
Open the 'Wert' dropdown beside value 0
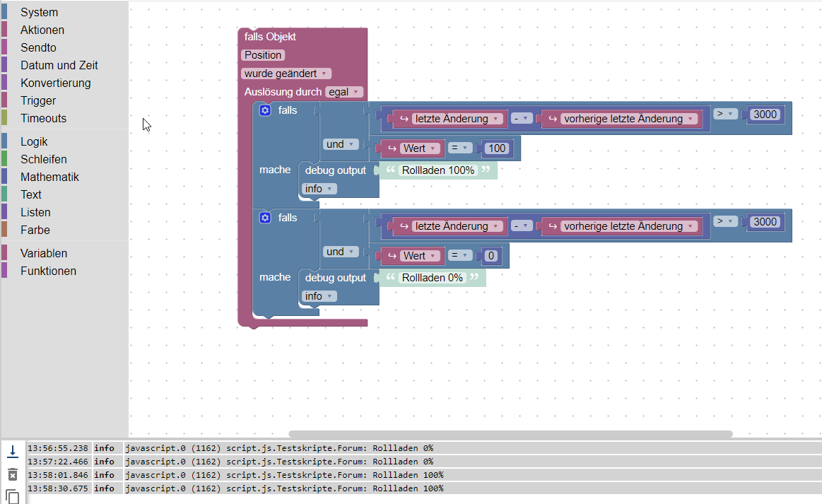pos(420,256)
